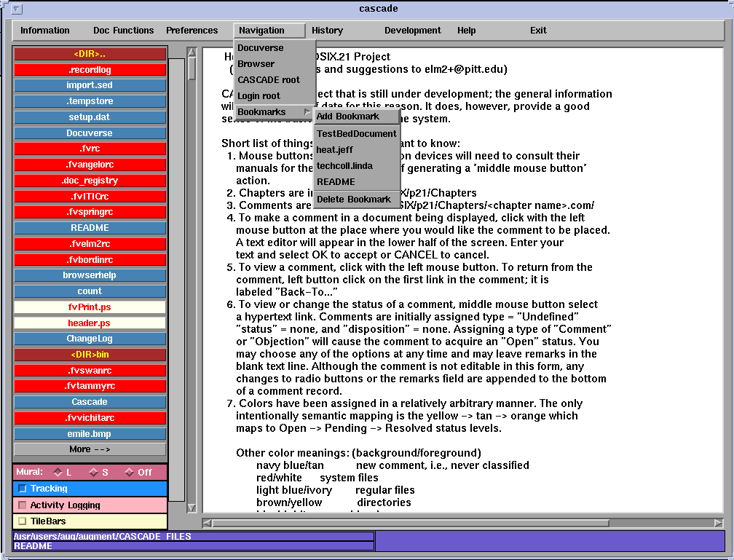The width and height of the screenshot is (734, 560).
Task: Open the Development menu
Action: 412,31
